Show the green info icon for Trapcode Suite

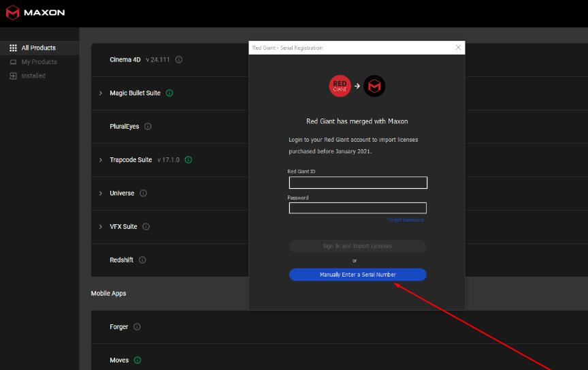point(189,159)
